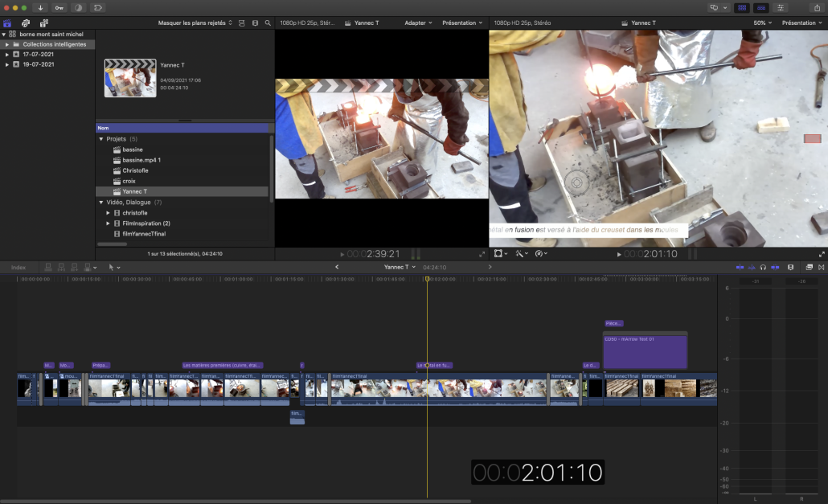Screen dimensions: 828x504
Task: Open browser search magnifying glass
Action: pos(268,23)
